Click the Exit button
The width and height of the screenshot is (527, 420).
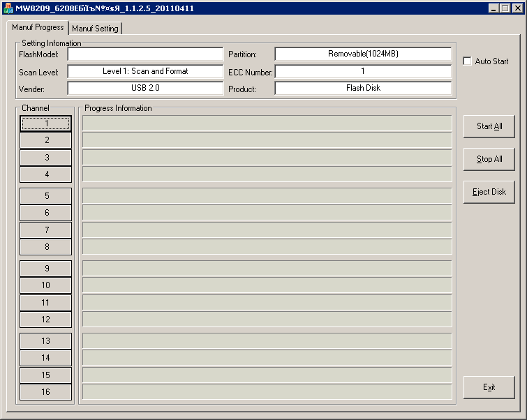coord(489,387)
